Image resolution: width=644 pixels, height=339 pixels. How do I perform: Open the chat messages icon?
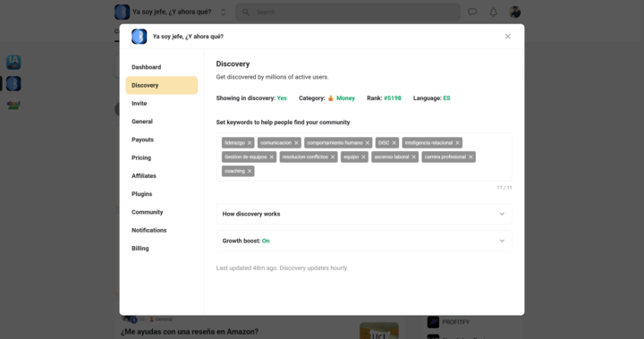(472, 13)
